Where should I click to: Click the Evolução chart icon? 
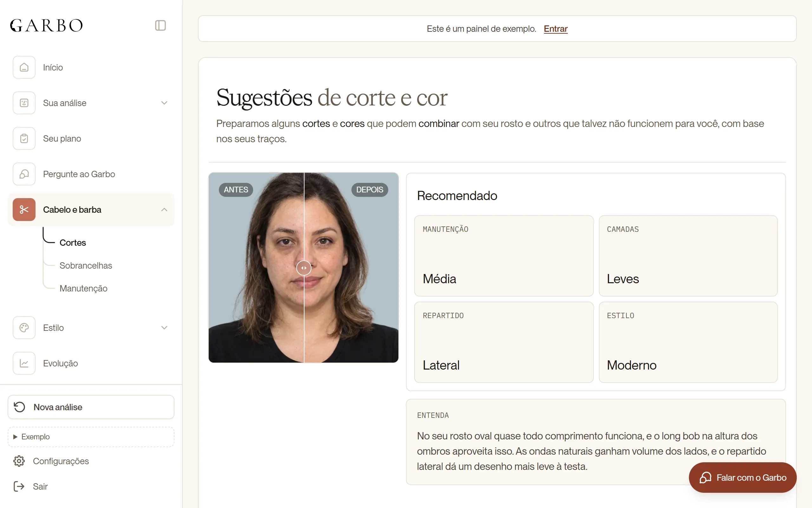pos(24,363)
